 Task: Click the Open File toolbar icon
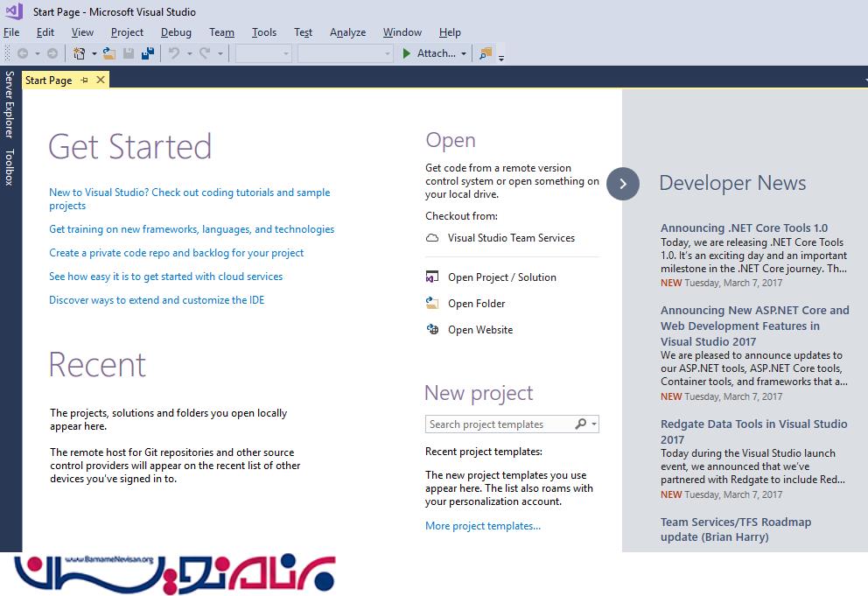tap(109, 53)
